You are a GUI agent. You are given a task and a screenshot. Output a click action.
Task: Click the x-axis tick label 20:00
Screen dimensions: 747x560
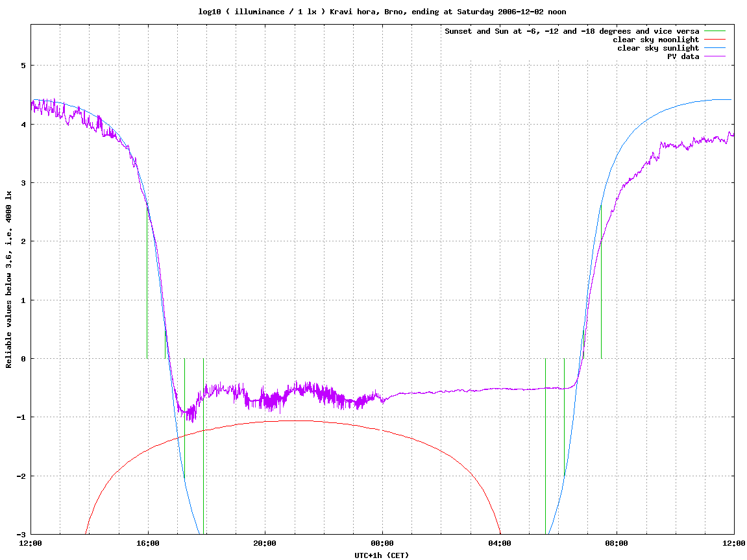pos(265,543)
